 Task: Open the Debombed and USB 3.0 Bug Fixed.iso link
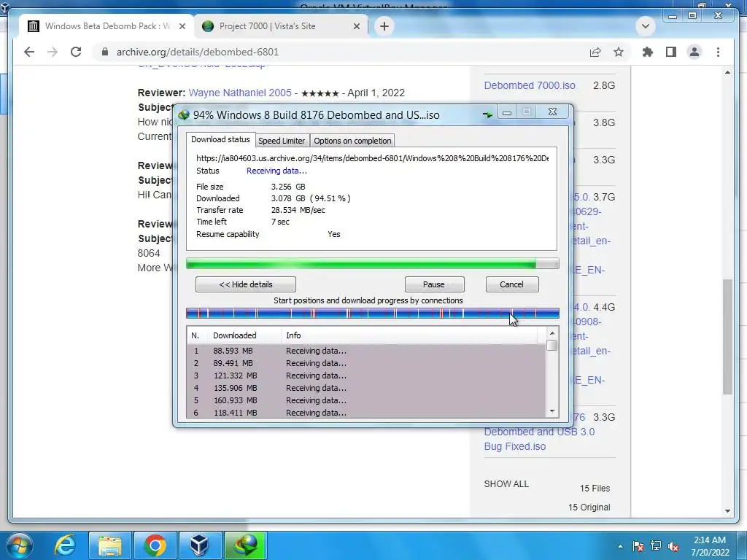[x=539, y=439]
